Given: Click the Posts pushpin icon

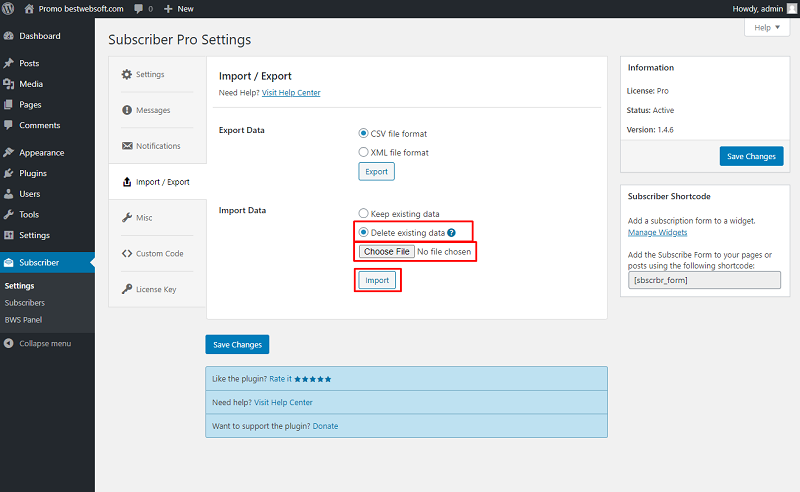Looking at the screenshot, I should tap(9, 63).
